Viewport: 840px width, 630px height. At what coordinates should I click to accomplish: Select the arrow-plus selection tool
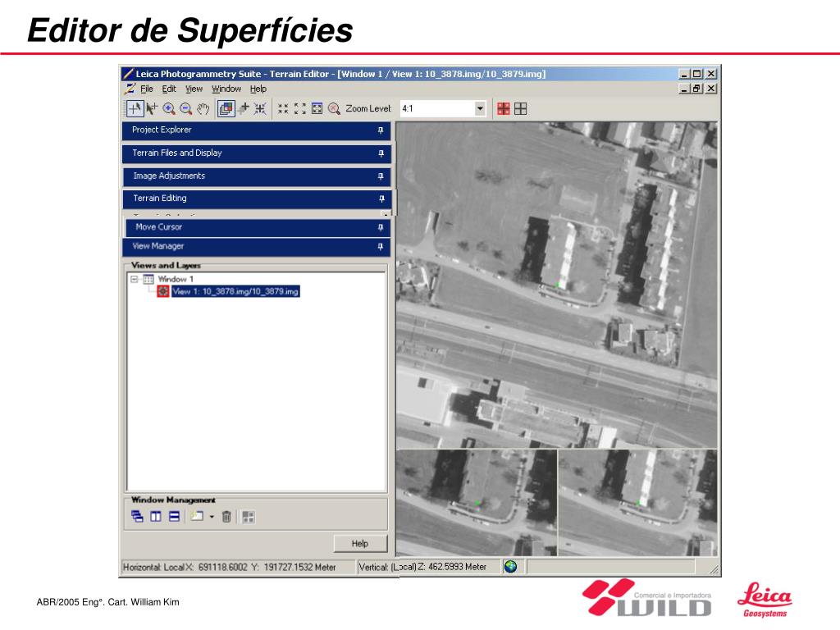[x=152, y=109]
